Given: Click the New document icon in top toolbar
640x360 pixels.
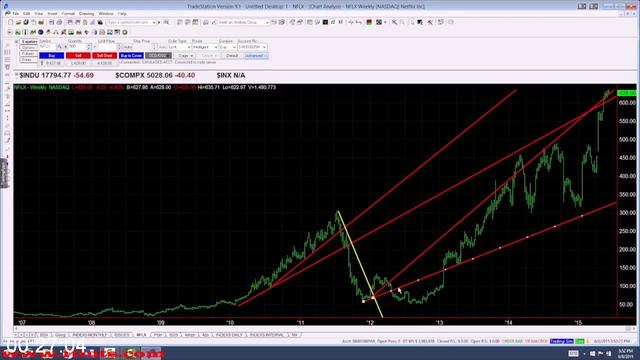Looking at the screenshot, I should 11,22.
